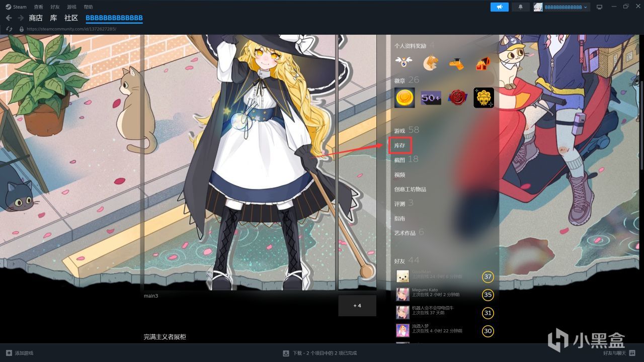Open the 创意工坊物品 link
The image size is (644, 362).
click(411, 189)
